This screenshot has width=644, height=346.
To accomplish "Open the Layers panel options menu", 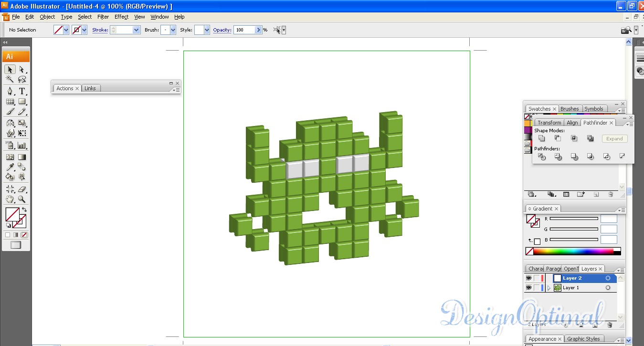I will coord(620,270).
